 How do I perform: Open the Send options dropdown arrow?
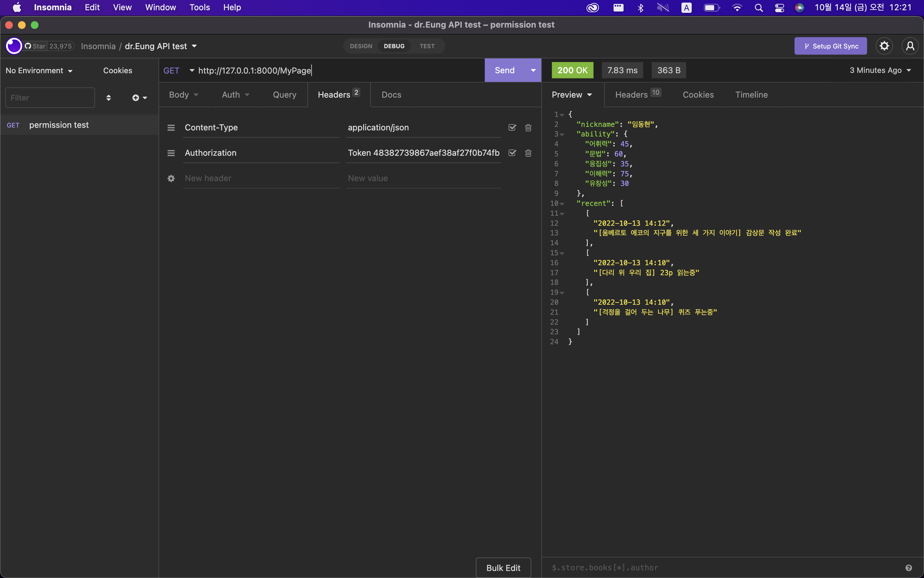point(533,70)
